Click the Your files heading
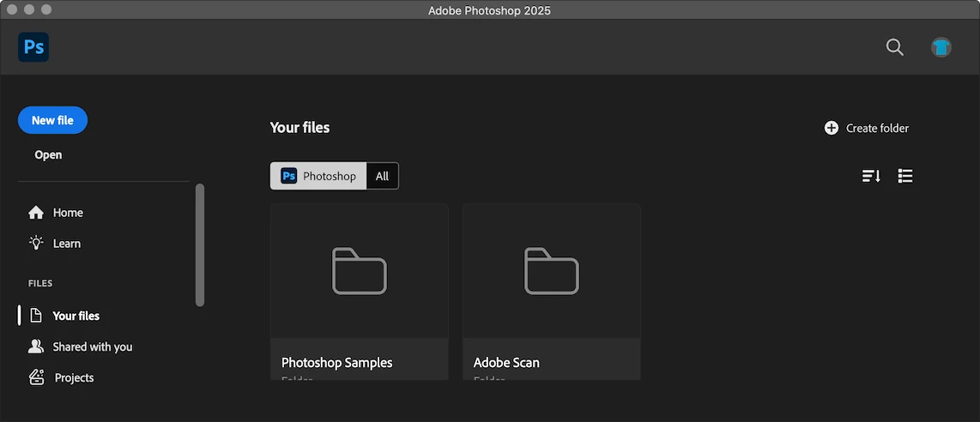Image resolution: width=980 pixels, height=422 pixels. (x=300, y=127)
